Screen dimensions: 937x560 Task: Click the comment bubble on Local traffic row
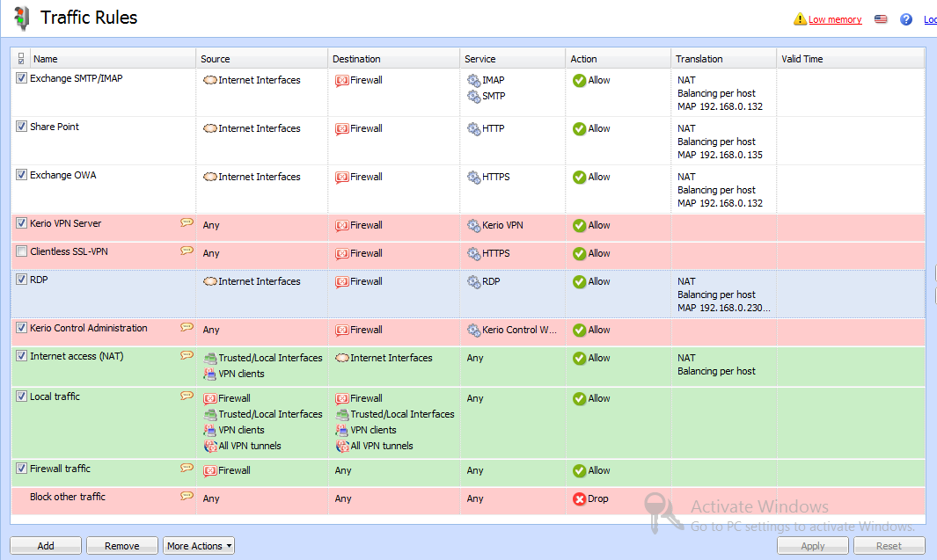tap(187, 396)
